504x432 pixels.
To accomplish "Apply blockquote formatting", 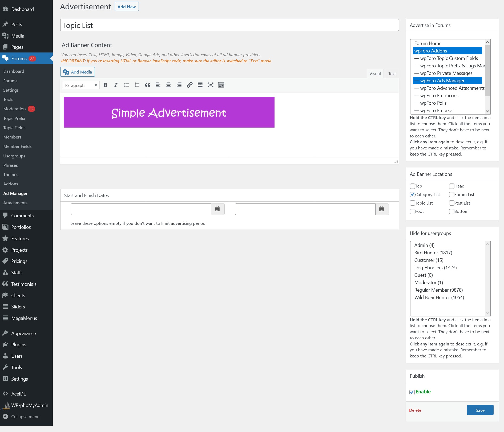I will pyautogui.click(x=147, y=85).
